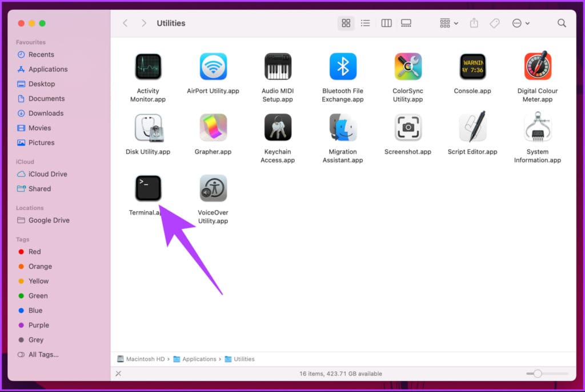585x392 pixels.
Task: Select Bluetooth File Exchange app icon
Action: (343, 67)
